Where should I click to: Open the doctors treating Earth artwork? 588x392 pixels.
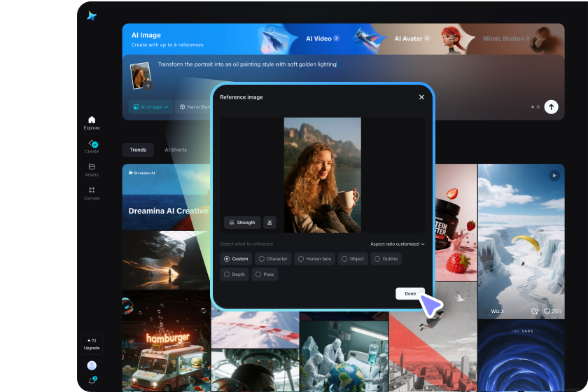tap(344, 356)
